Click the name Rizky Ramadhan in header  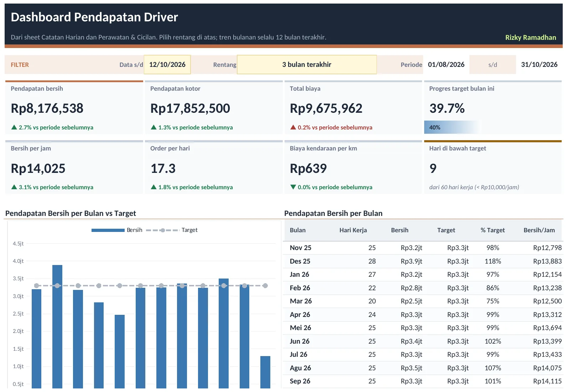pos(531,37)
